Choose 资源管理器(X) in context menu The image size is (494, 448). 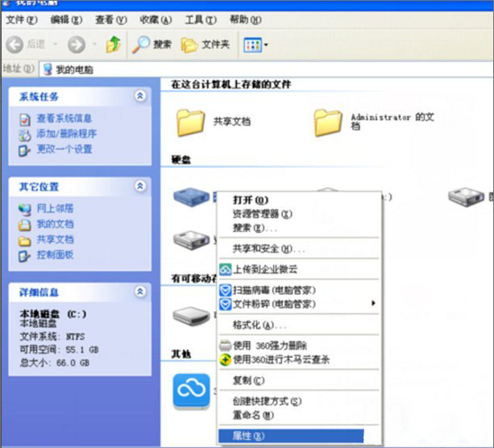tap(299, 214)
